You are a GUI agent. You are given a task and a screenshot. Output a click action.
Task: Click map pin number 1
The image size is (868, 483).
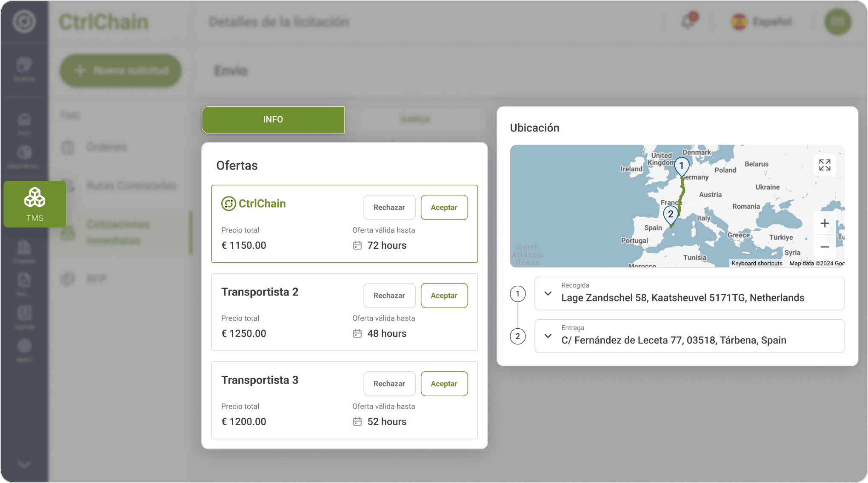coord(681,166)
